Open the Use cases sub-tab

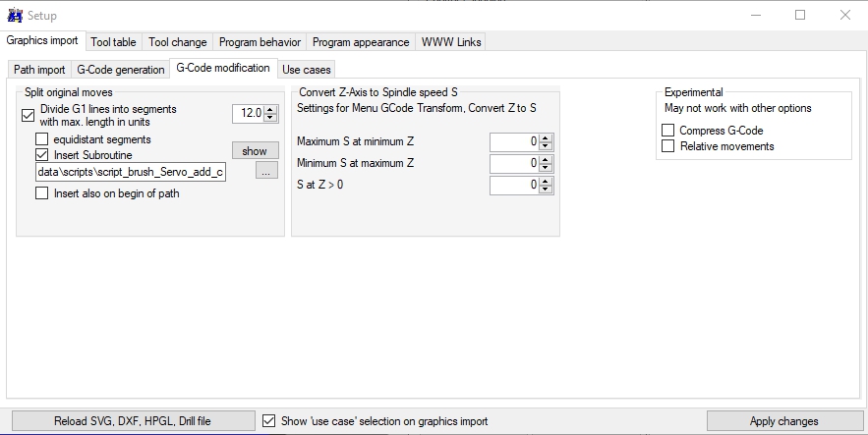307,70
